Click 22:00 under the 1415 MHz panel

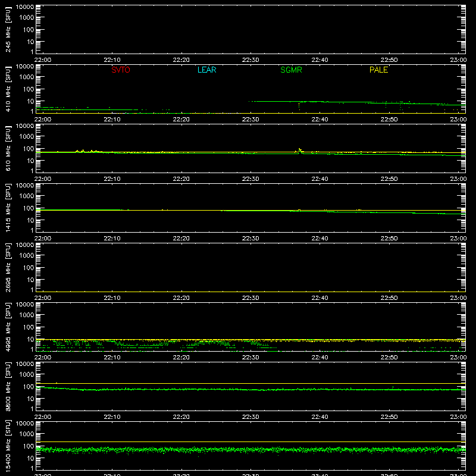(x=43, y=239)
